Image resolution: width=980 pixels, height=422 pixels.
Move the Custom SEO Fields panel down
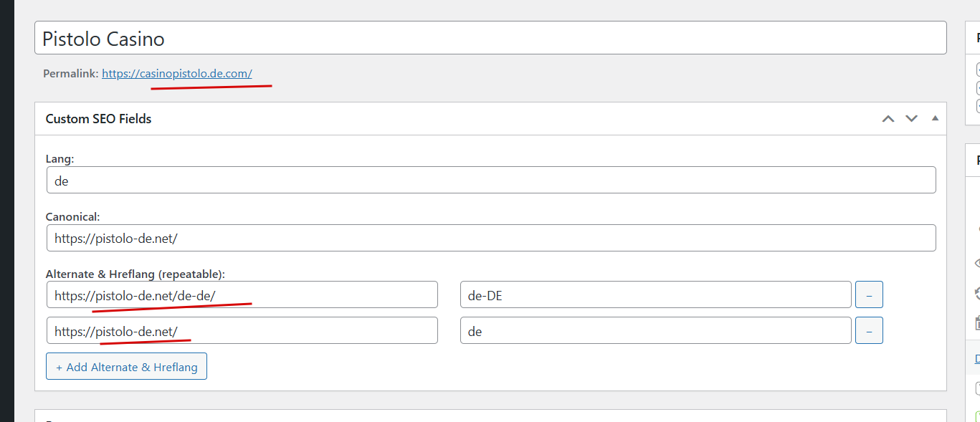pos(911,119)
